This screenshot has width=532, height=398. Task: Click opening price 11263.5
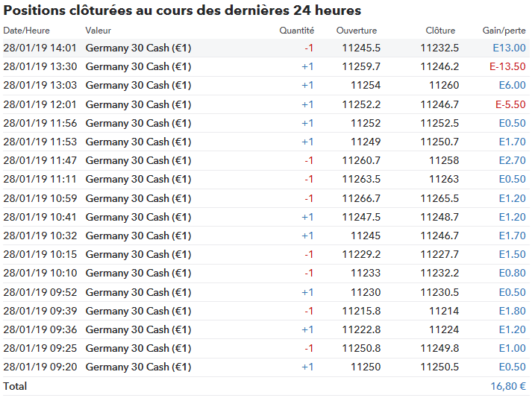click(361, 179)
